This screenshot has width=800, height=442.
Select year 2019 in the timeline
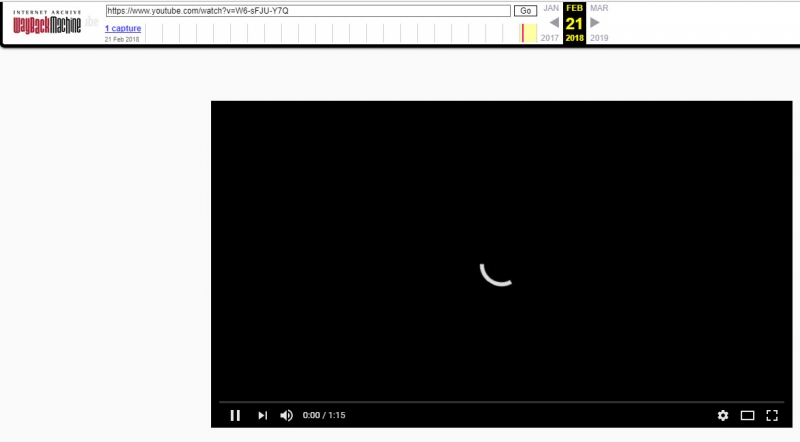click(598, 38)
